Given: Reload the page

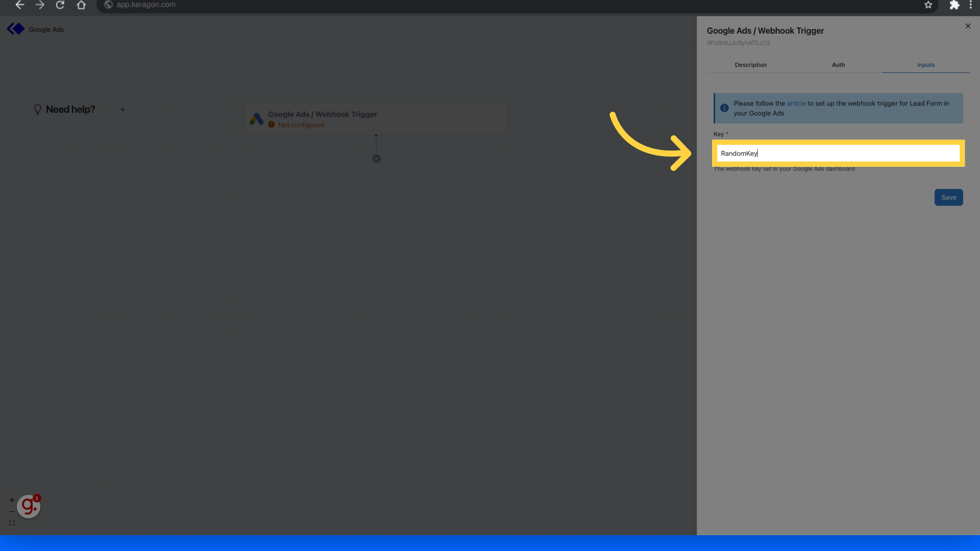Looking at the screenshot, I should pyautogui.click(x=60, y=5).
